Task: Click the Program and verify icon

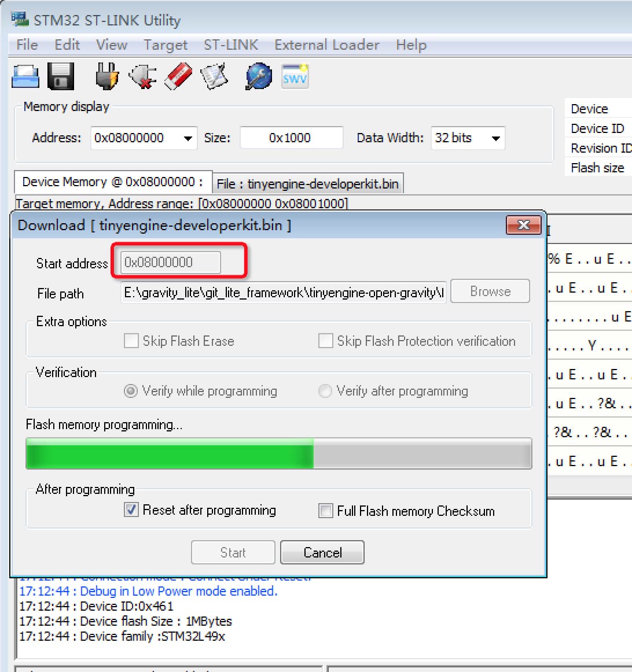Action: 214,76
